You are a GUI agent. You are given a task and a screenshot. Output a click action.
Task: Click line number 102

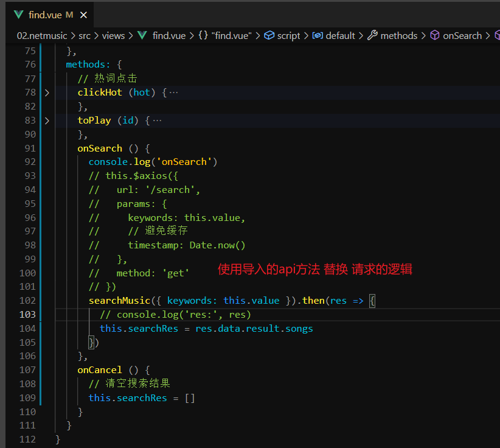pos(27,301)
